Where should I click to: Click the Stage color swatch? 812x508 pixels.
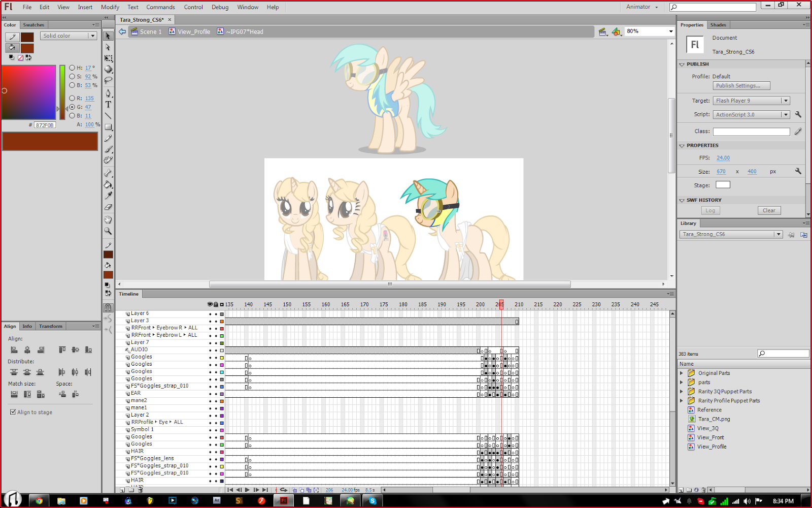[x=723, y=185]
